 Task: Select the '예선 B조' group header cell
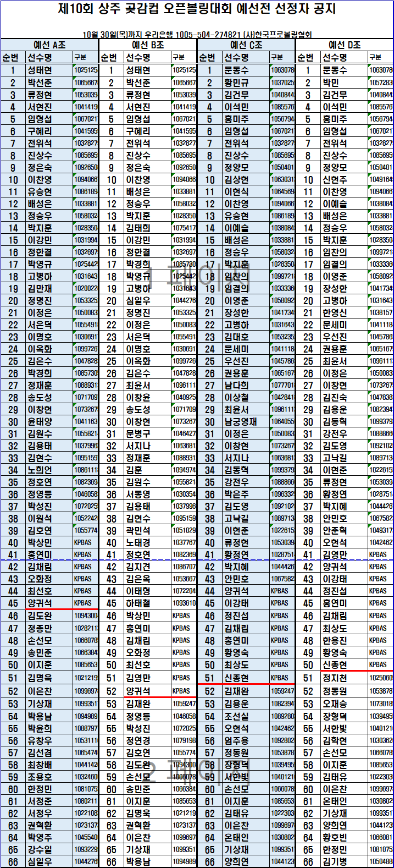(x=147, y=45)
